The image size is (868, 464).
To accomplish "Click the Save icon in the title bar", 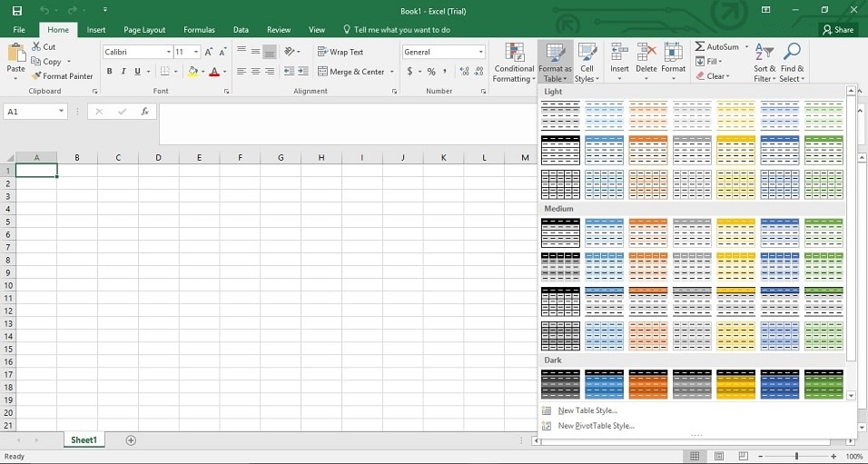I will click(x=17, y=11).
